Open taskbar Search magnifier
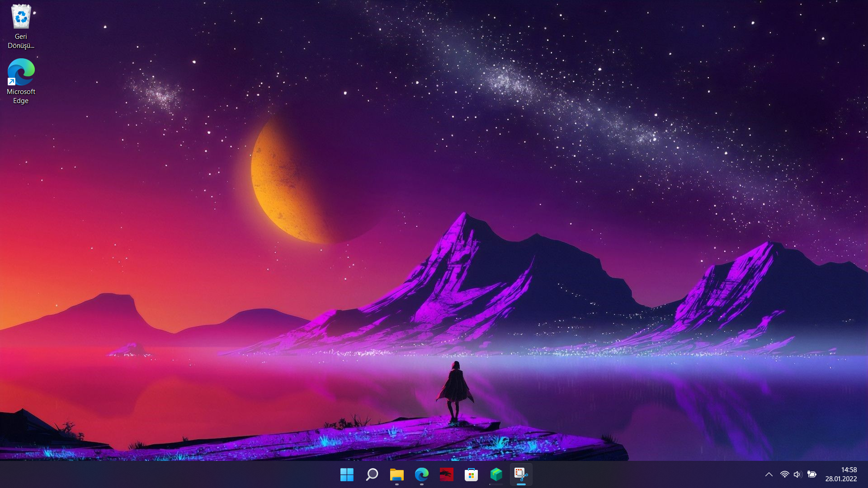Screen dimensions: 868x488 (x=372, y=474)
